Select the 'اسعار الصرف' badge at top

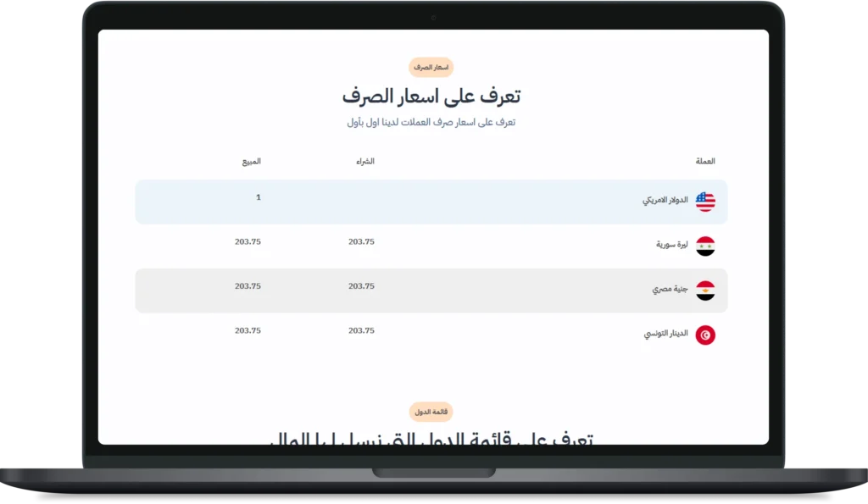click(431, 67)
